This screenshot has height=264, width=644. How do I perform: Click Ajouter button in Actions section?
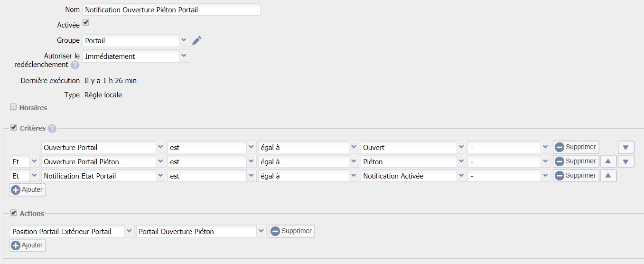click(28, 245)
